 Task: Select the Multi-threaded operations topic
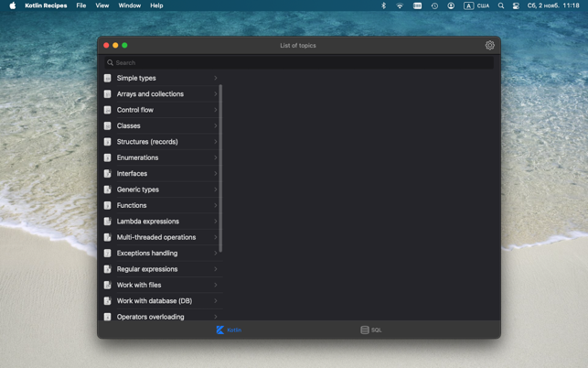pos(163,237)
